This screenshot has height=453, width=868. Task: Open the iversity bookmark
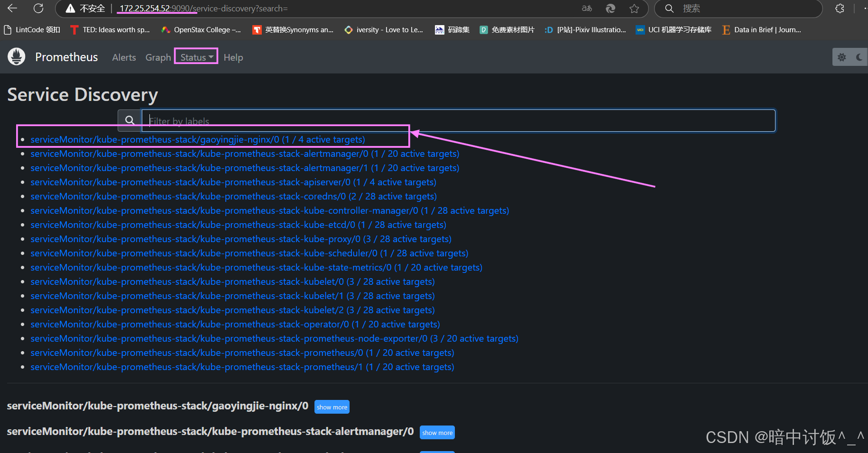(384, 30)
